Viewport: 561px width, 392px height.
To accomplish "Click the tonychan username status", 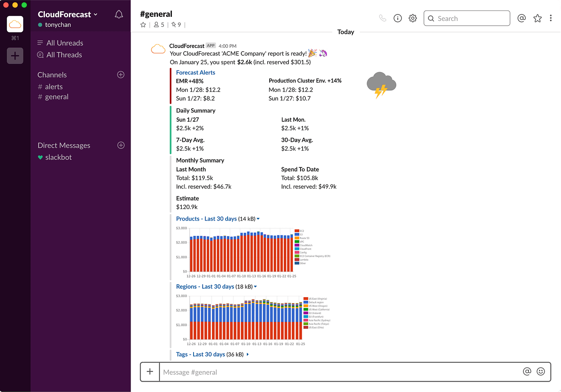I will (x=54, y=25).
